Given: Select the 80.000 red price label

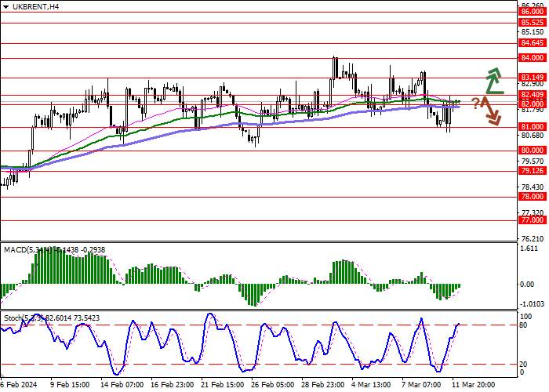Looking at the screenshot, I should pyautogui.click(x=533, y=151).
